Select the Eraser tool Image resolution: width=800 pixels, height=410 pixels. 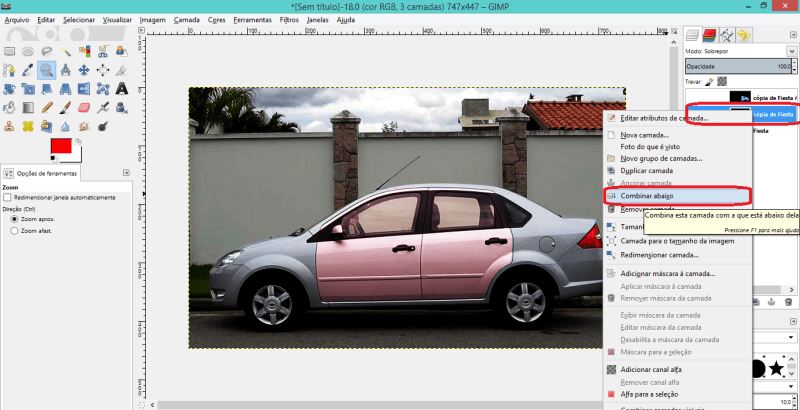pos(84,107)
